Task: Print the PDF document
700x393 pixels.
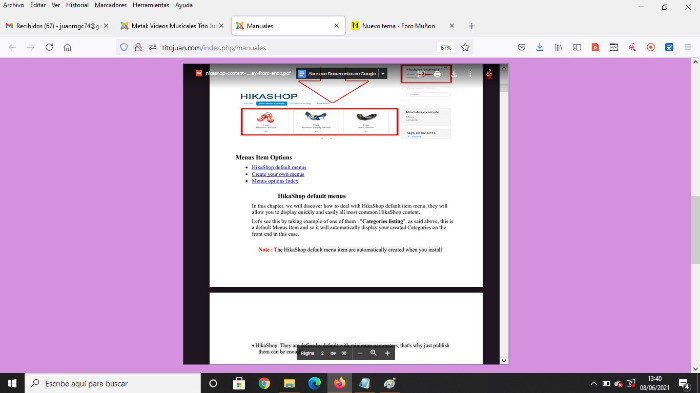Action: 438,74
